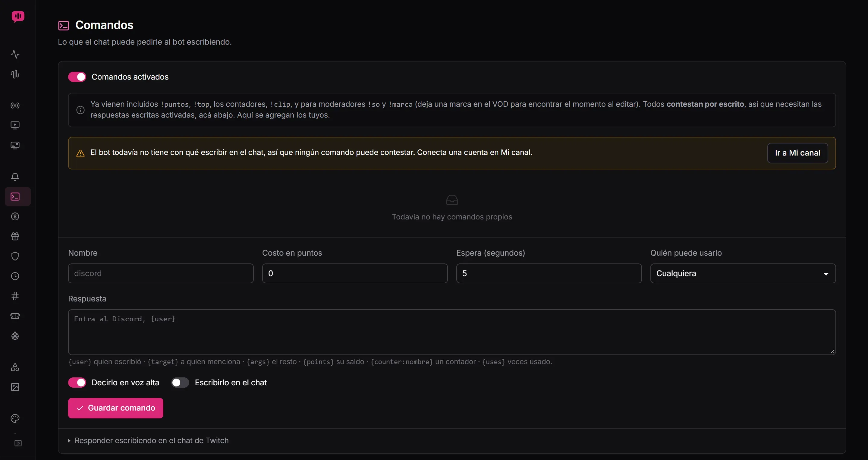This screenshot has height=460, width=868.
Task: Open the shield moderation sidebar icon
Action: click(15, 256)
